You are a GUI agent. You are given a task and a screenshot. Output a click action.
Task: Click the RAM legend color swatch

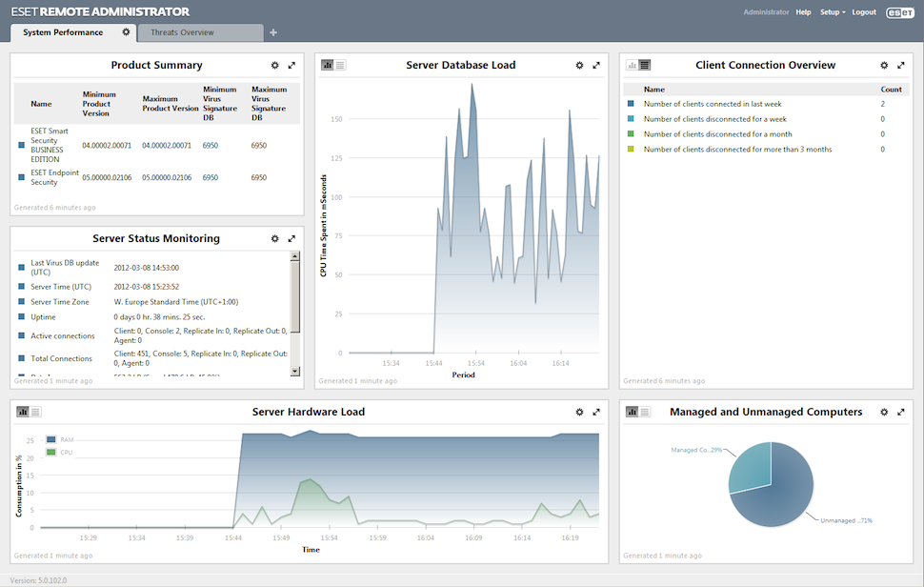50,439
